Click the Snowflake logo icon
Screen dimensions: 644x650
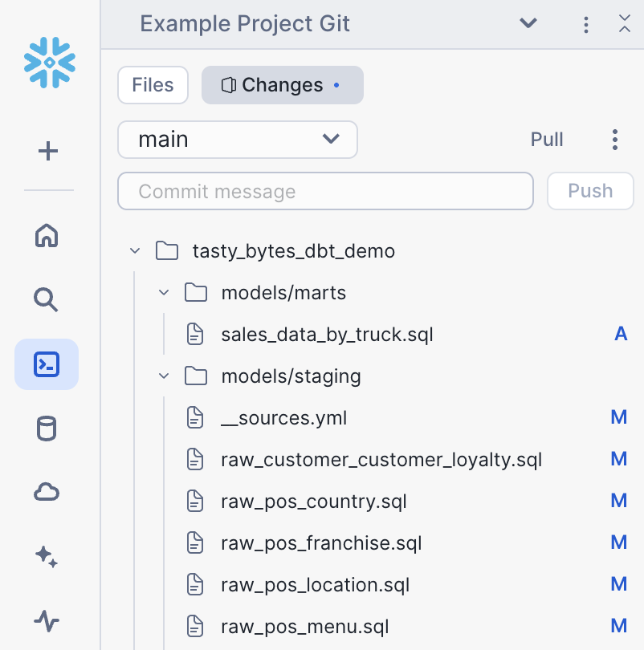point(48,63)
